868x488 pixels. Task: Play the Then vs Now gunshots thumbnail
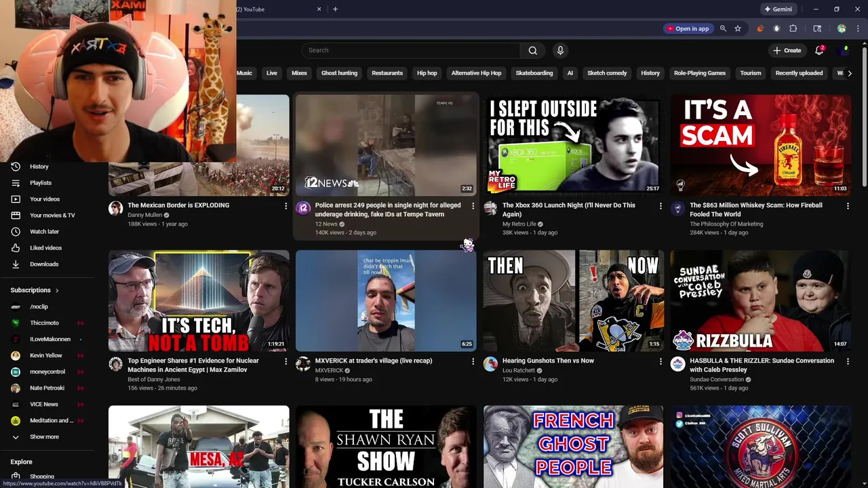[574, 301]
